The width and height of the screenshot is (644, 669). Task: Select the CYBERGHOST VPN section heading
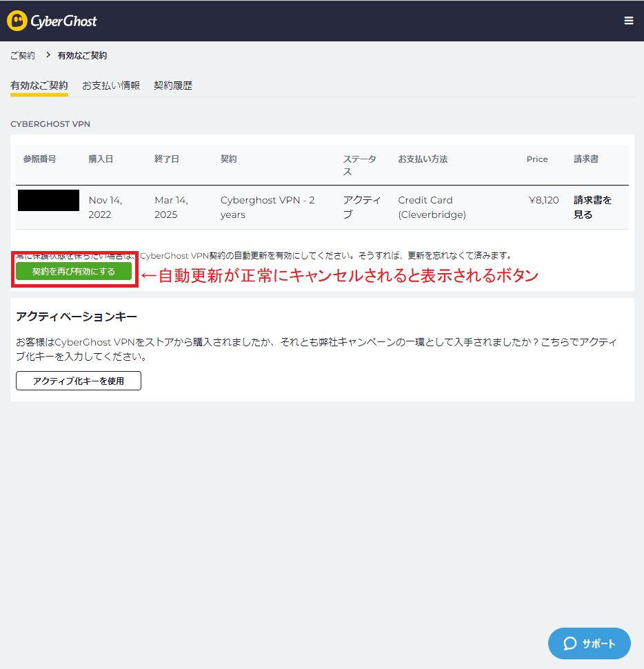pos(50,124)
